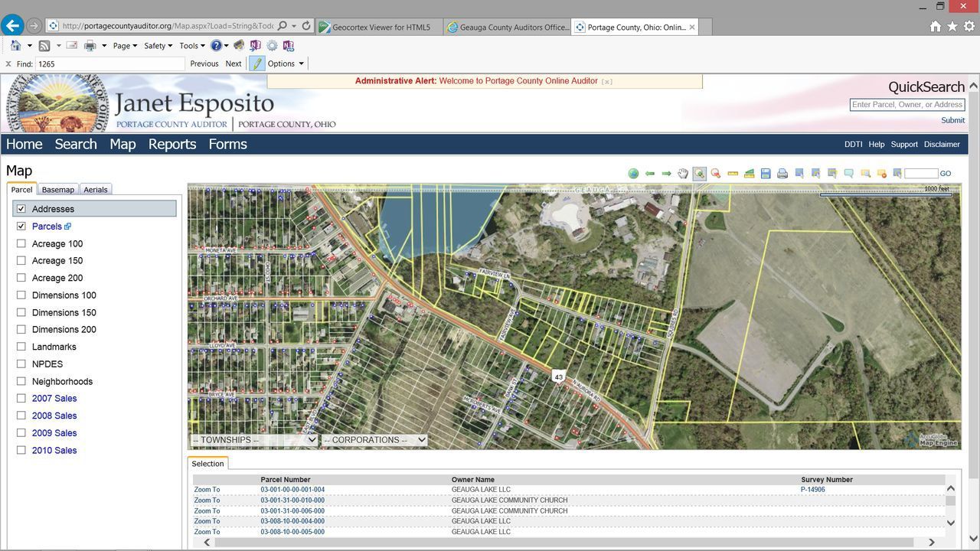Open the Page menu dropdown
The height and width of the screenshot is (551, 980).
pyautogui.click(x=125, y=46)
